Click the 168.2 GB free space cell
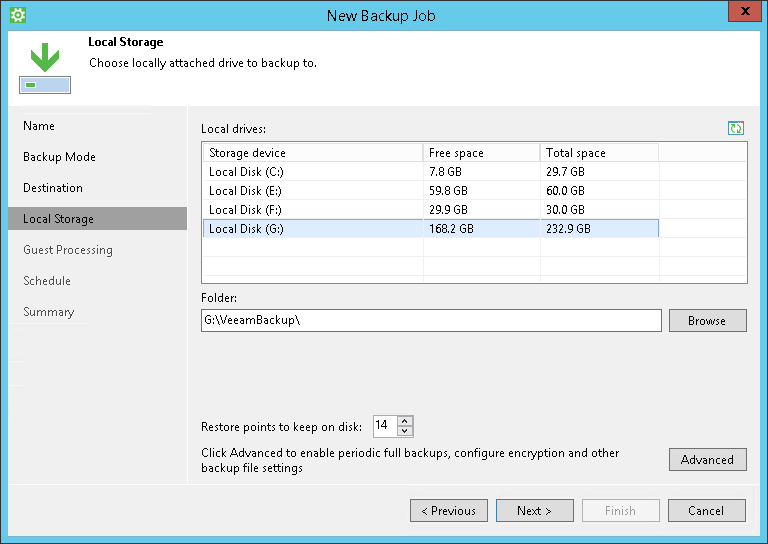This screenshot has width=768, height=544. (481, 229)
